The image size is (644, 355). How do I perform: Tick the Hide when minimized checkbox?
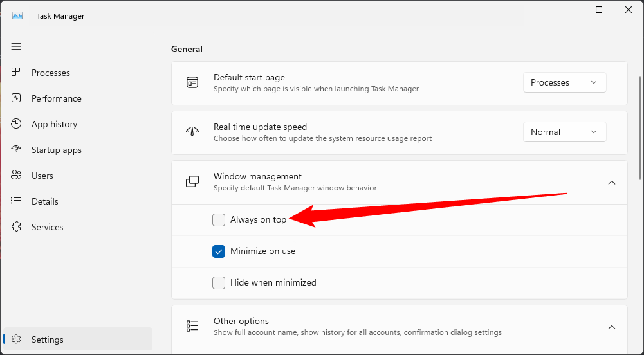219,283
